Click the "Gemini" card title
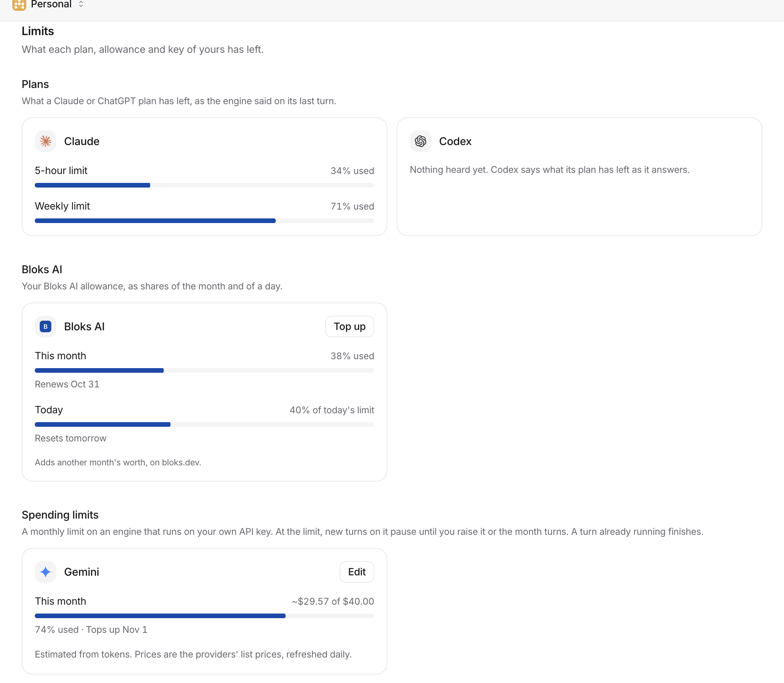 pyautogui.click(x=82, y=572)
